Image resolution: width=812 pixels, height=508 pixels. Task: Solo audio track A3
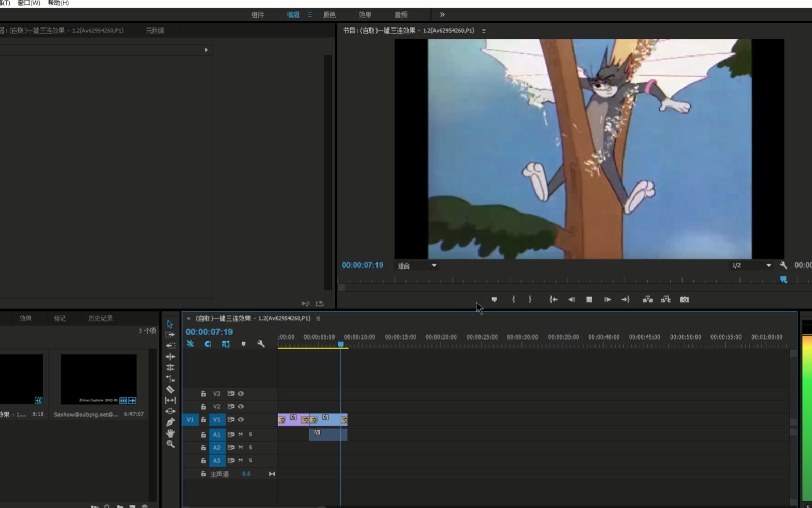[250, 460]
